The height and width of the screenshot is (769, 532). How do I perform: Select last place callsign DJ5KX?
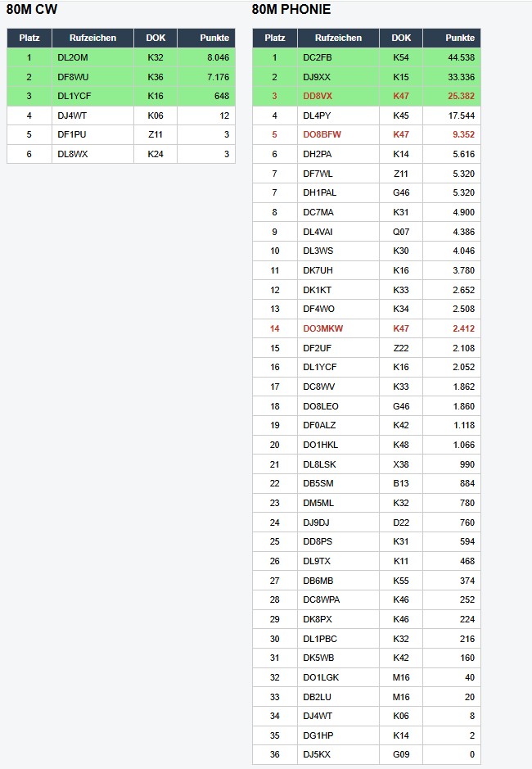[x=317, y=754]
